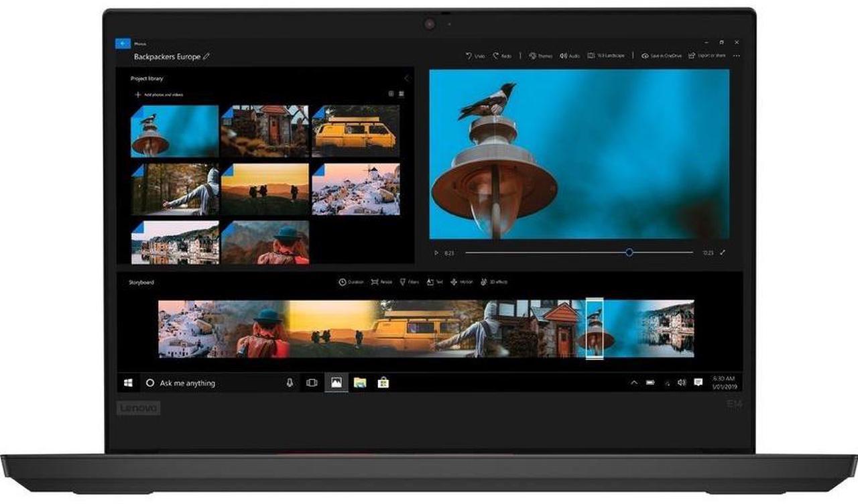Open the Store app from the taskbar

click(383, 383)
